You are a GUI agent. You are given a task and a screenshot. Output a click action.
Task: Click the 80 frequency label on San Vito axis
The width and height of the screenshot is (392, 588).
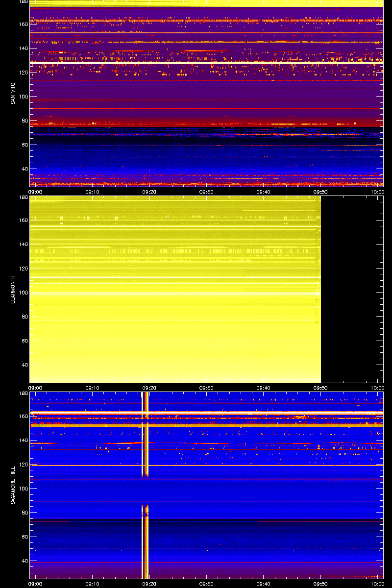coord(24,121)
